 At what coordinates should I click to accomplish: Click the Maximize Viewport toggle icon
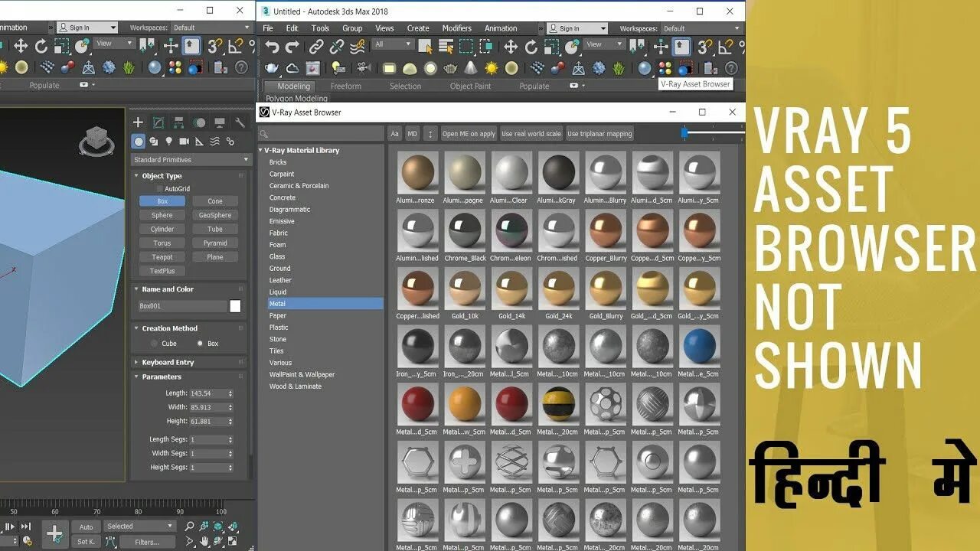tap(233, 541)
